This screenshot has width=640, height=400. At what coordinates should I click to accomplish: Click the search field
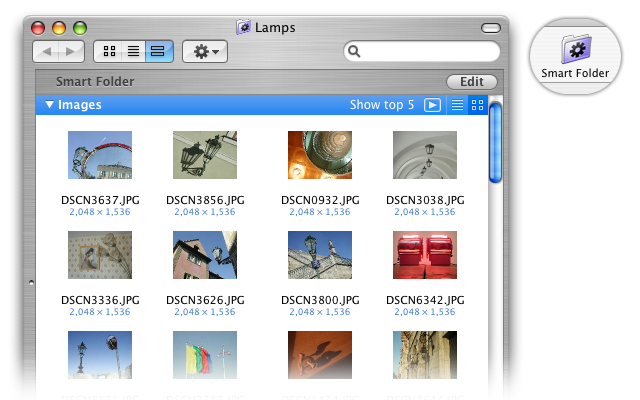coord(422,51)
